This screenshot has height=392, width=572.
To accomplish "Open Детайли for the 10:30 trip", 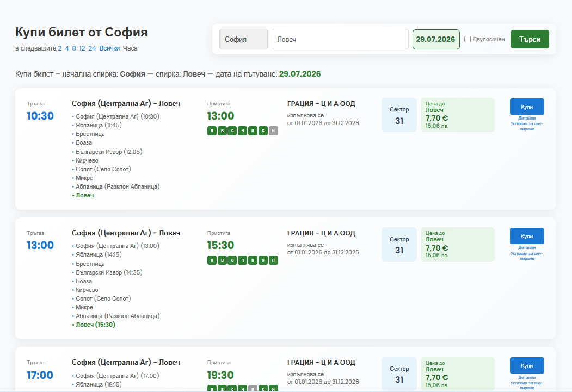I will [527, 118].
